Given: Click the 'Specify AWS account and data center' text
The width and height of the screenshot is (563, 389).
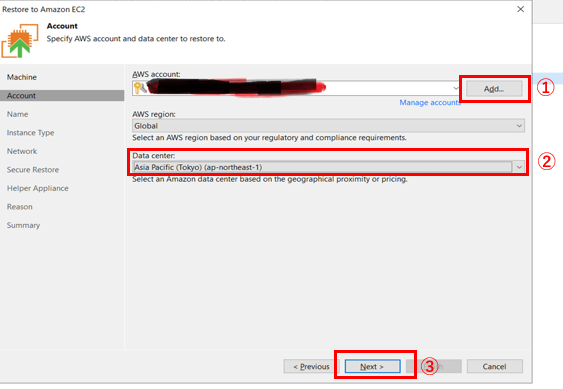Looking at the screenshot, I should [x=136, y=39].
